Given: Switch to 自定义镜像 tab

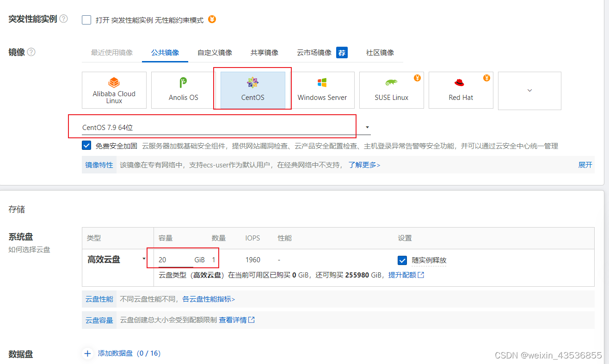Looking at the screenshot, I should pyautogui.click(x=215, y=53).
